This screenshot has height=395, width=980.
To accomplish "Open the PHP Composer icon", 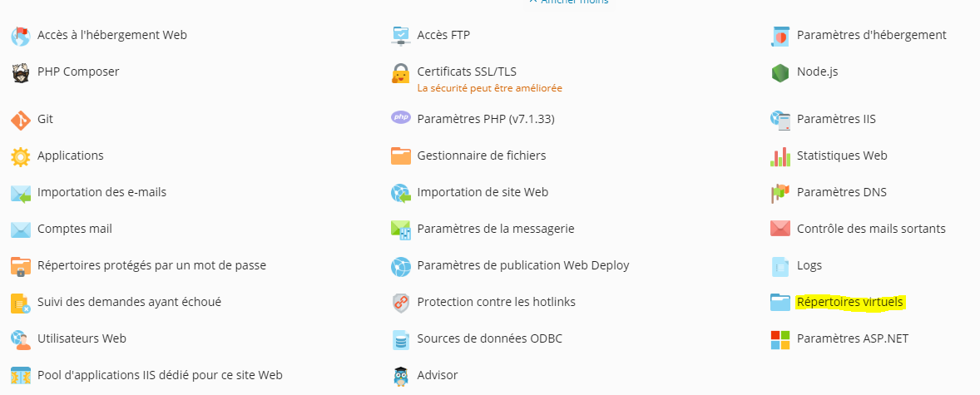I will point(21,72).
